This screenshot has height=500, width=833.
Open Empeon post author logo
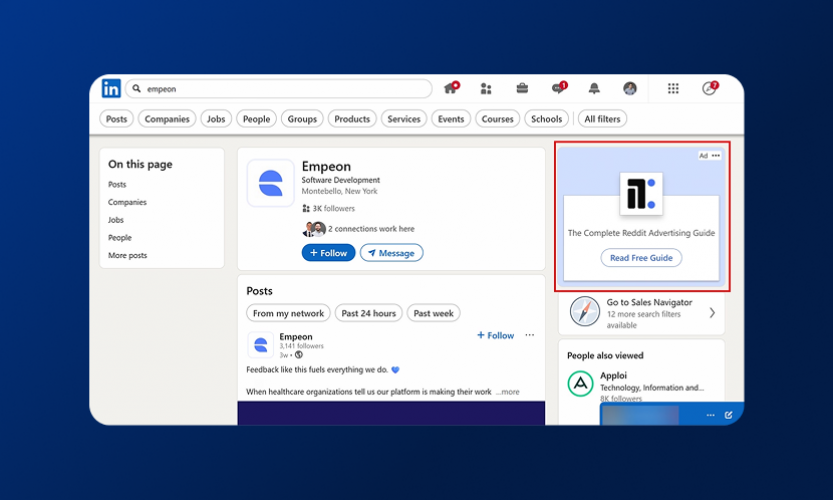261,345
